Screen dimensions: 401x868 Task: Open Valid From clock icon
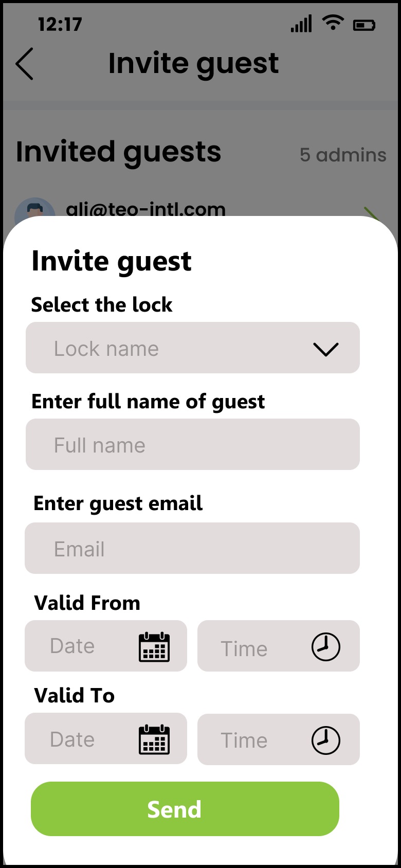point(326,646)
